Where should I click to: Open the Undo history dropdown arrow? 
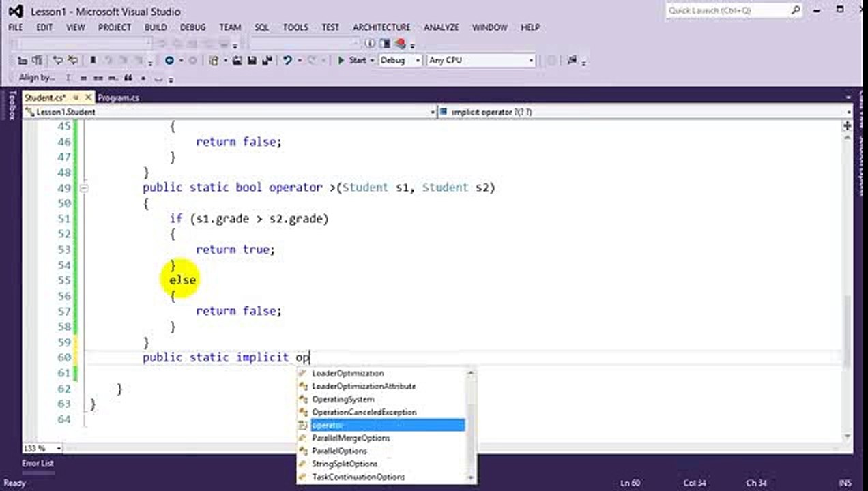(x=300, y=60)
